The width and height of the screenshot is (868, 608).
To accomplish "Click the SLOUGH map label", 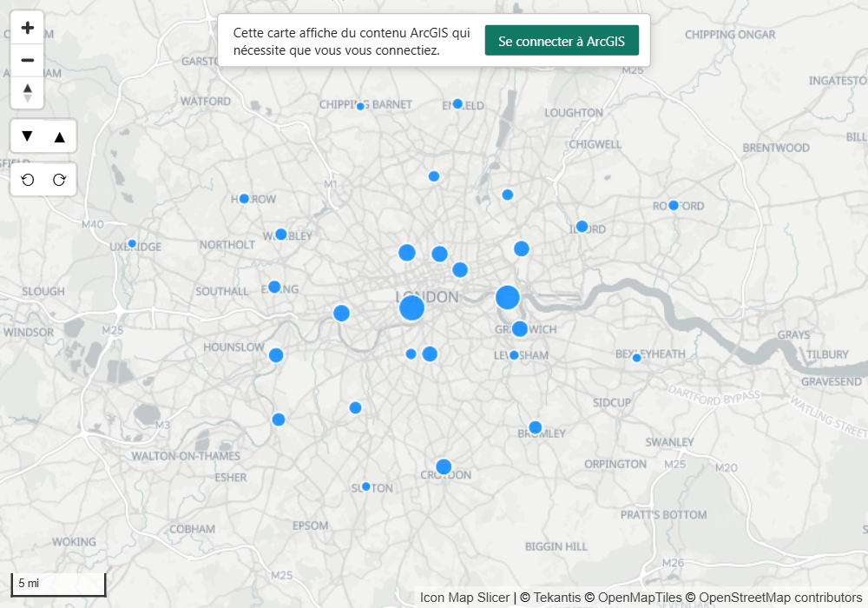I will (43, 291).
